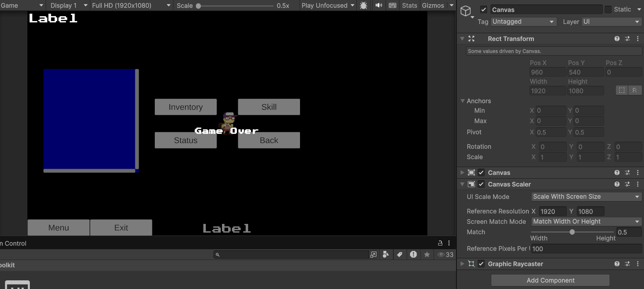
Task: Click the Add Component button
Action: [550, 280]
